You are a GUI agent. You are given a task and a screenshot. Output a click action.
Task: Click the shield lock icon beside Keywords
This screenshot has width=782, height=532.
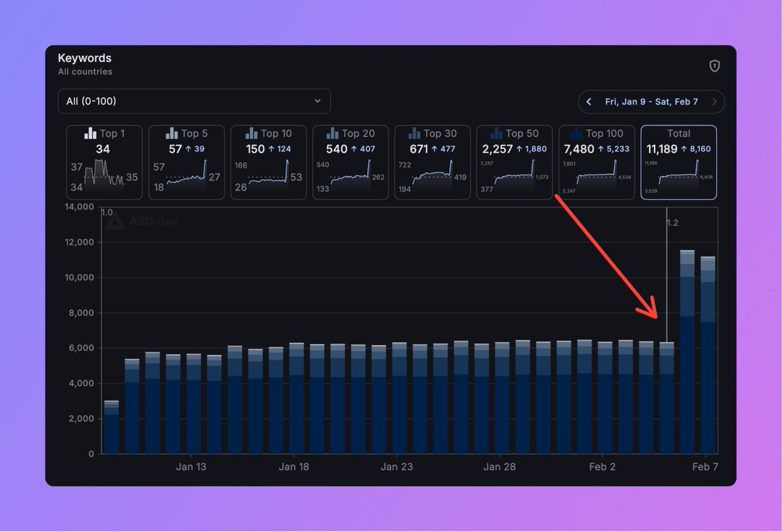[715, 66]
